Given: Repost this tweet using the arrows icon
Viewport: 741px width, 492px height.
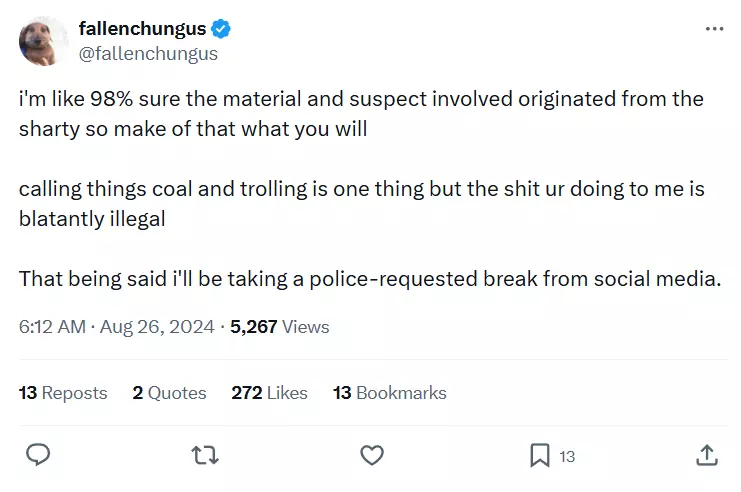Looking at the screenshot, I should pos(205,456).
